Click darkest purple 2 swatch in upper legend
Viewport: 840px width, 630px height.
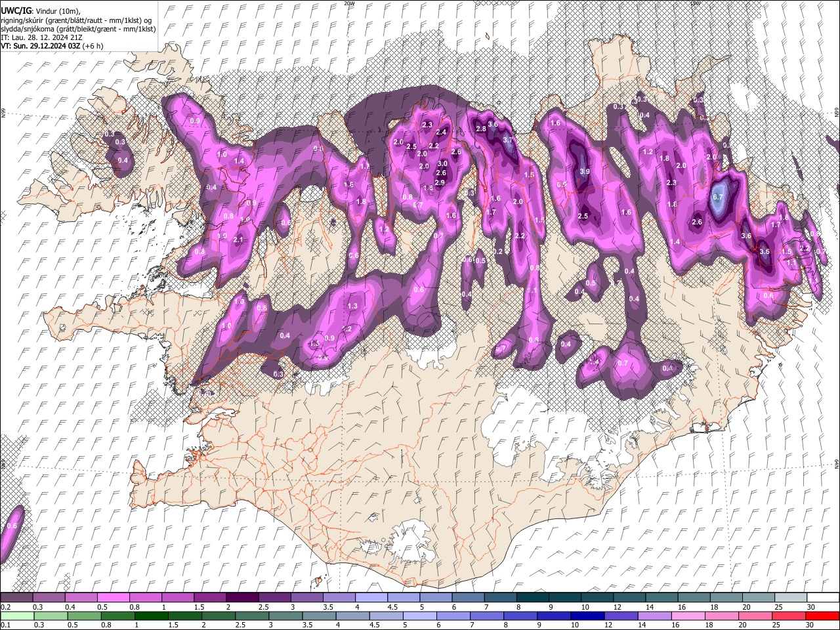click(x=242, y=597)
